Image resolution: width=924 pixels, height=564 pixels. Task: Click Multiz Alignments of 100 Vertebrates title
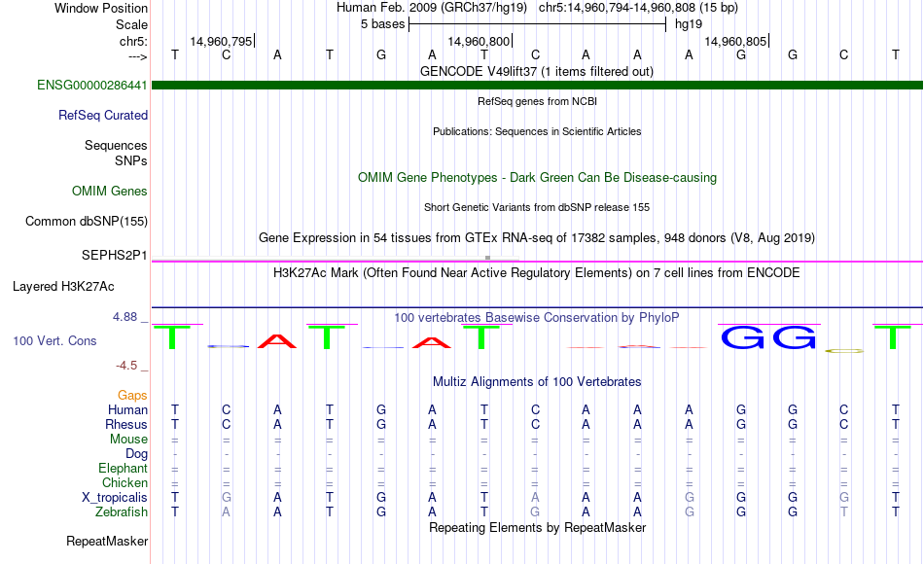[537, 381]
